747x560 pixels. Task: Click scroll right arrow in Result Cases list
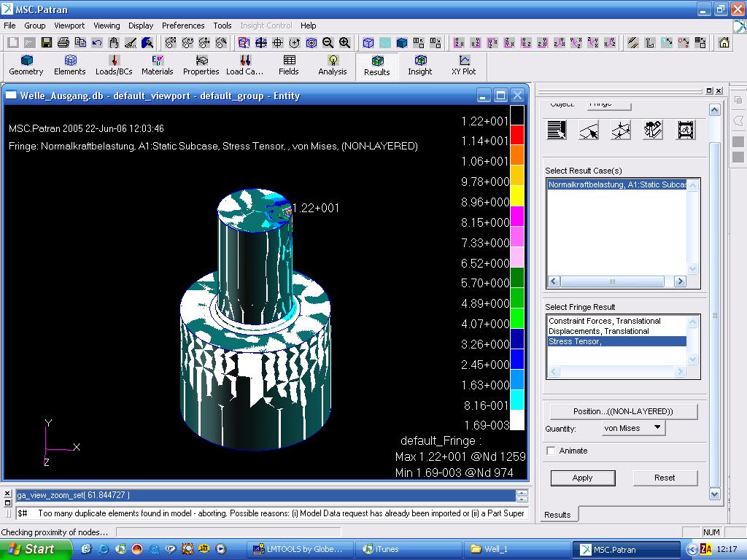click(681, 281)
